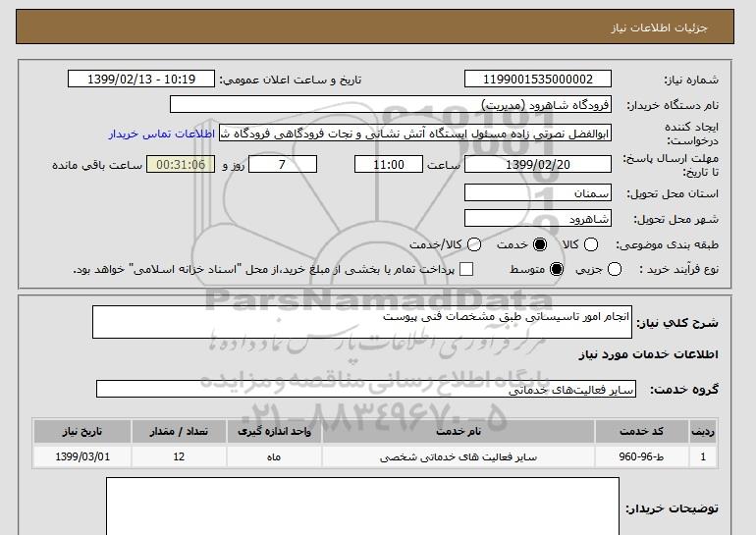756x535 pixels.
Task: Toggle the اسناد خزانه اسلامی payment checkbox
Action: [465, 269]
